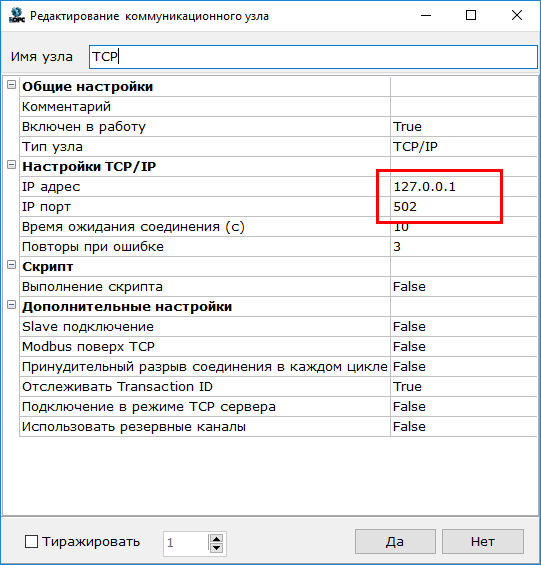Click the Комментарий property label
Viewport: 541px width, 565px height.
(x=66, y=107)
